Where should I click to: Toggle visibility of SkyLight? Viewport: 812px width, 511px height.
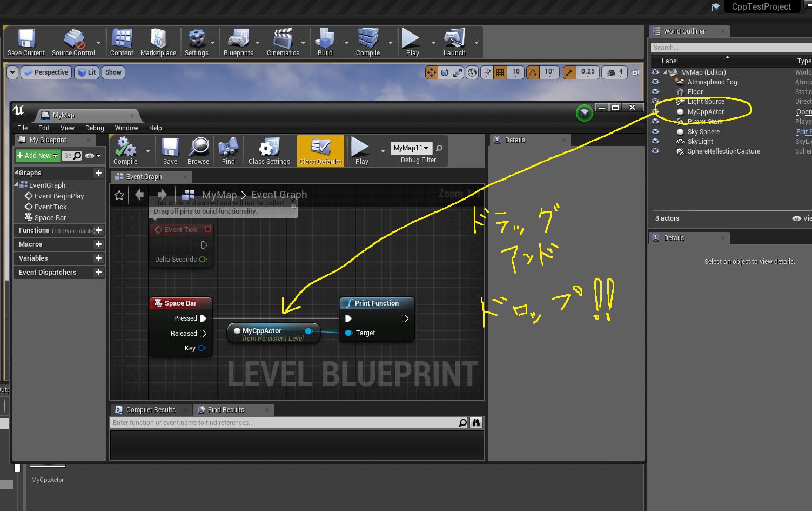pyautogui.click(x=655, y=141)
